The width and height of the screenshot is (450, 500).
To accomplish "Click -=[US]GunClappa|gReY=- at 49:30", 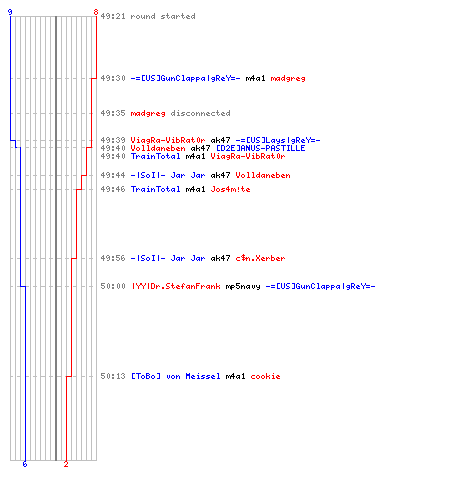I will tap(185, 78).
